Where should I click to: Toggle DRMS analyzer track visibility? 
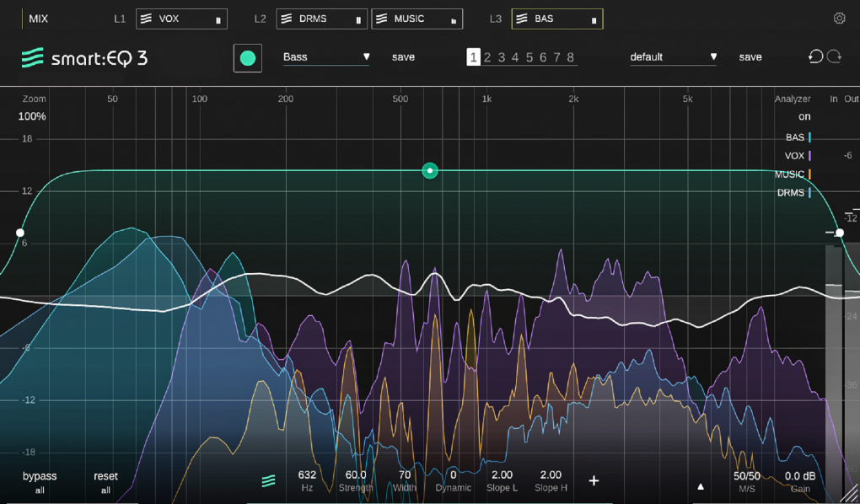793,192
